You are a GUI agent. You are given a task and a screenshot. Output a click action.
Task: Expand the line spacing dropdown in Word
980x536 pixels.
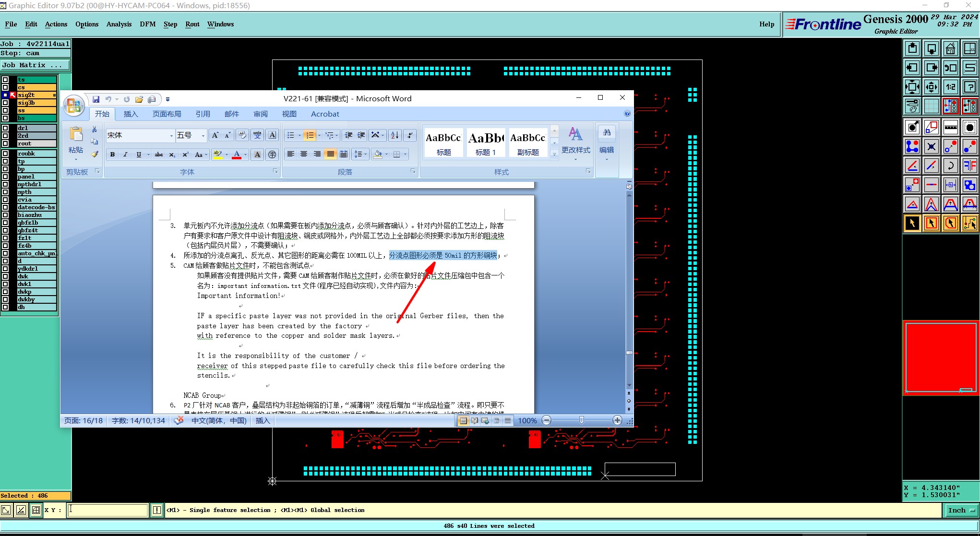[366, 154]
